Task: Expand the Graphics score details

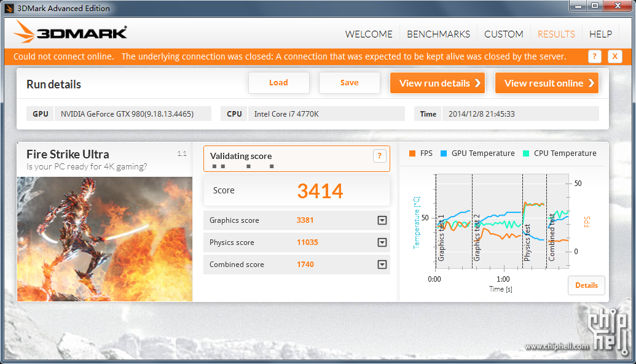Action: pyautogui.click(x=382, y=220)
